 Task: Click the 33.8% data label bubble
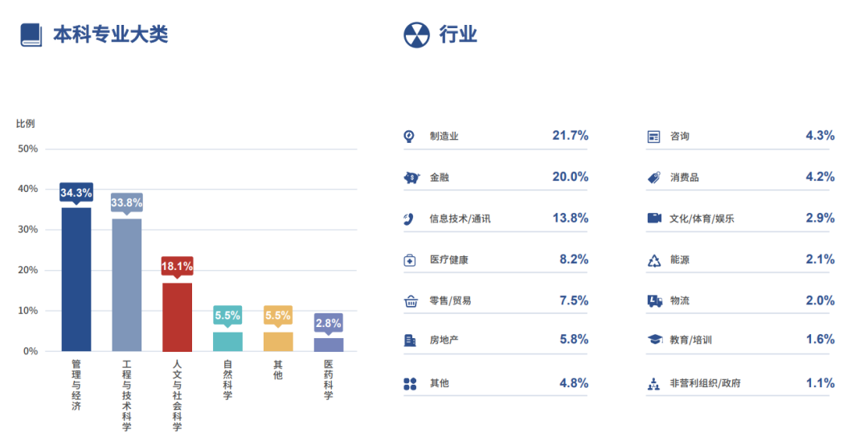[126, 203]
